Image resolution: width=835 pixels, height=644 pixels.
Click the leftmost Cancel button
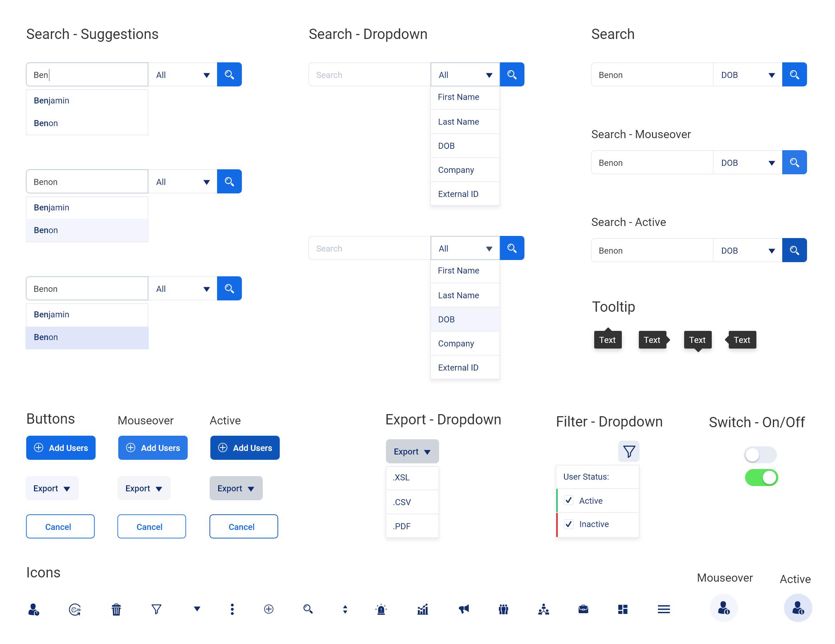[60, 526]
